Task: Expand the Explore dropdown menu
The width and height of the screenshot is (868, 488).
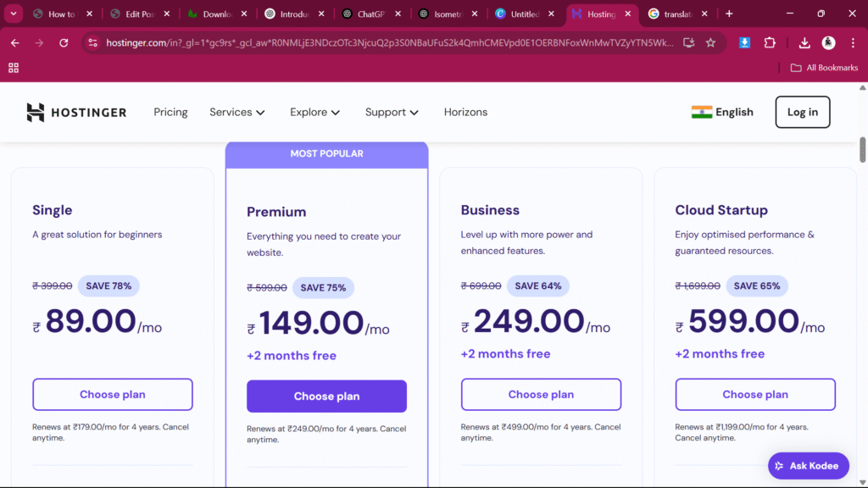Action: [x=315, y=112]
